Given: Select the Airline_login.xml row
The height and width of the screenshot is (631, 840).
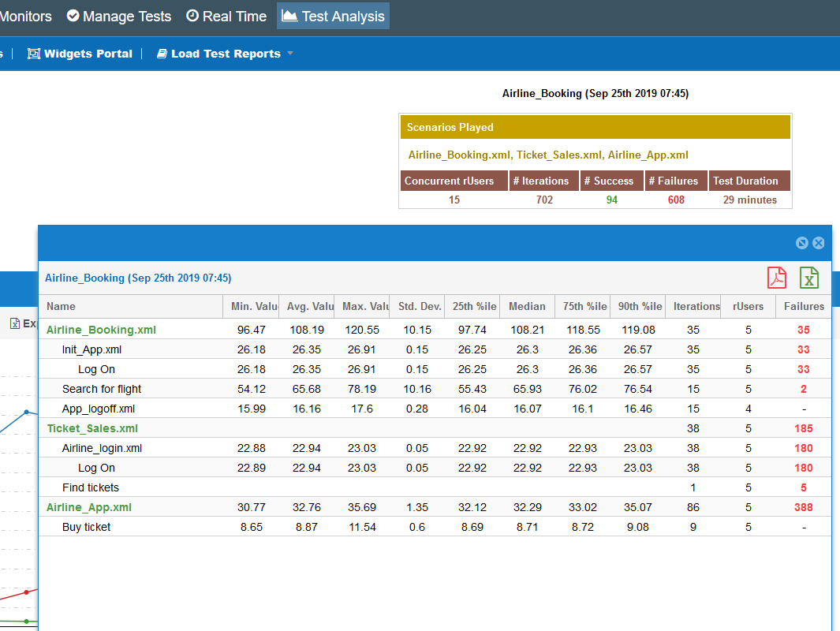Looking at the screenshot, I should [435, 448].
